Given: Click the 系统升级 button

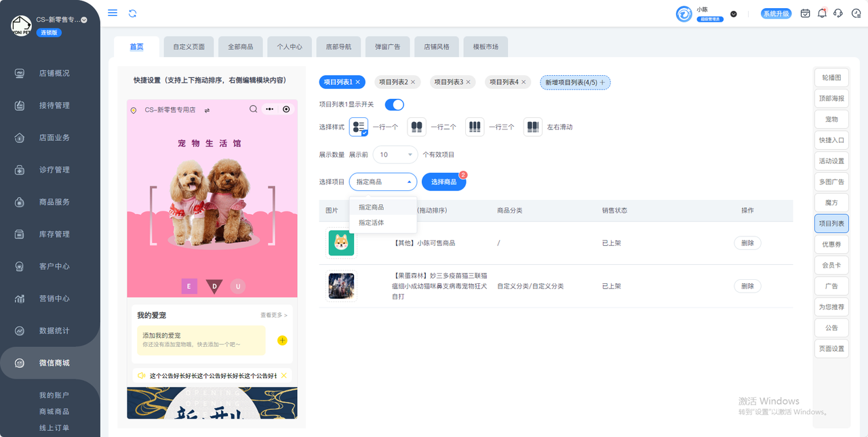Looking at the screenshot, I should (776, 14).
